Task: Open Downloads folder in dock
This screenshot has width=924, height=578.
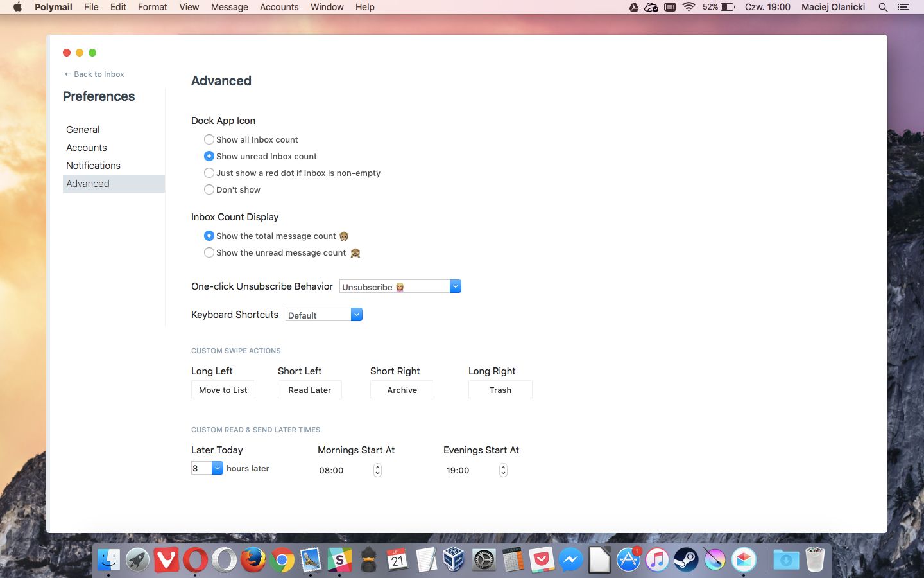Action: [x=786, y=560]
